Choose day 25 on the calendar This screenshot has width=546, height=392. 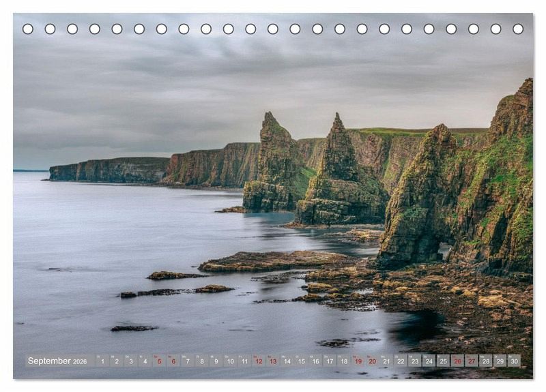tap(443, 361)
